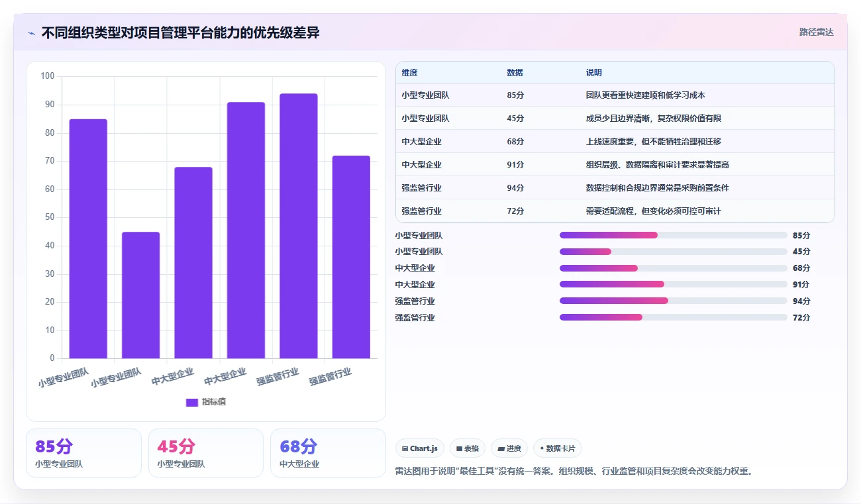The height and width of the screenshot is (504, 861).
Task: Click the progress bar labeled 45分
Action: [674, 252]
